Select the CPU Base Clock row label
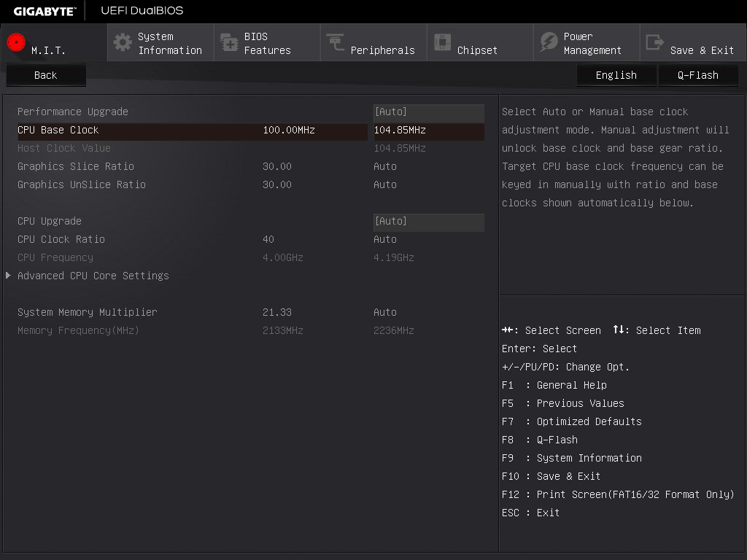The width and height of the screenshot is (747, 560). pos(58,130)
